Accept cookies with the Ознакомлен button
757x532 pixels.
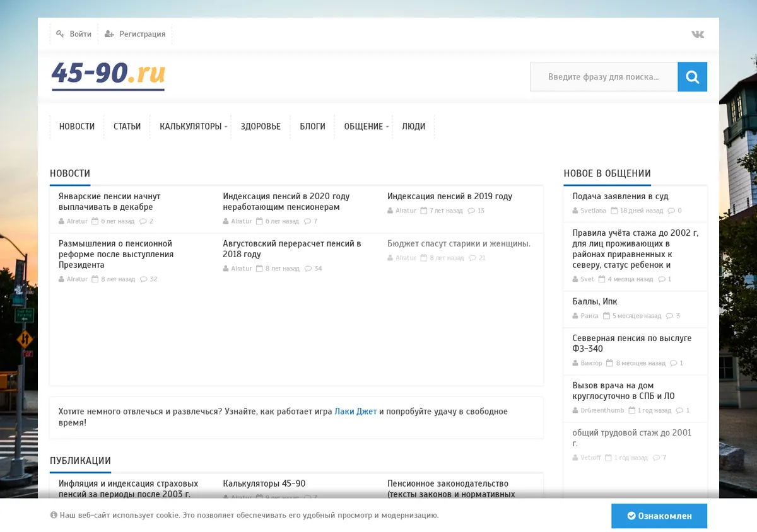coord(659,516)
